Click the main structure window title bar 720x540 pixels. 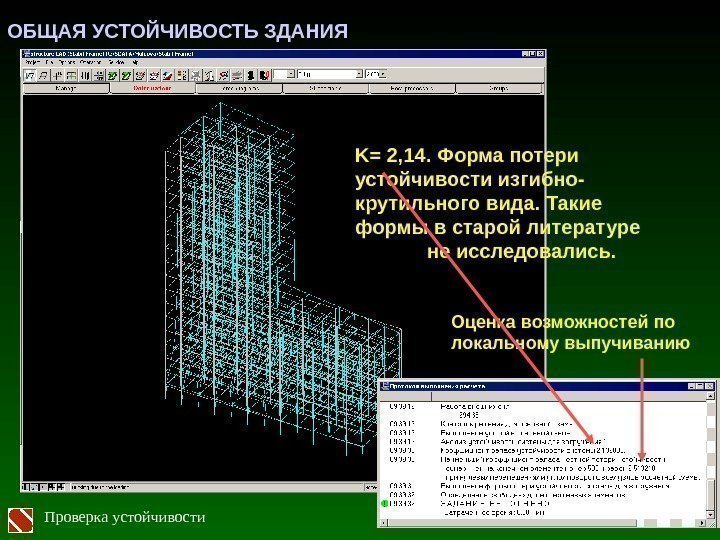click(282, 54)
